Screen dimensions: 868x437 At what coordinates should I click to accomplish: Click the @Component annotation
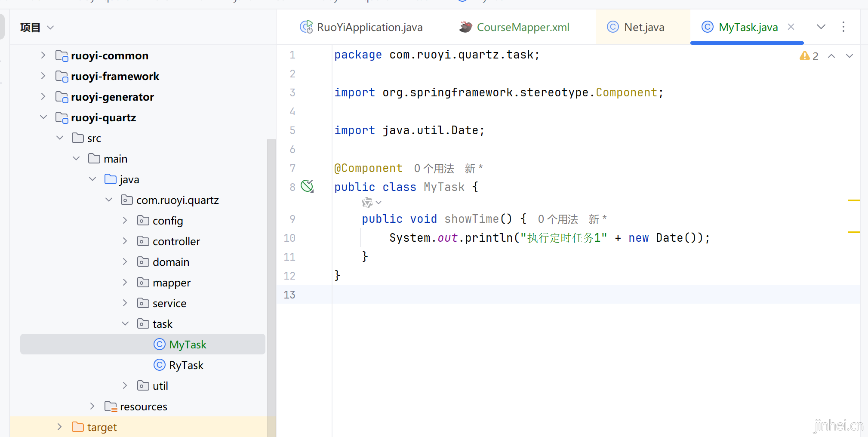[368, 168]
